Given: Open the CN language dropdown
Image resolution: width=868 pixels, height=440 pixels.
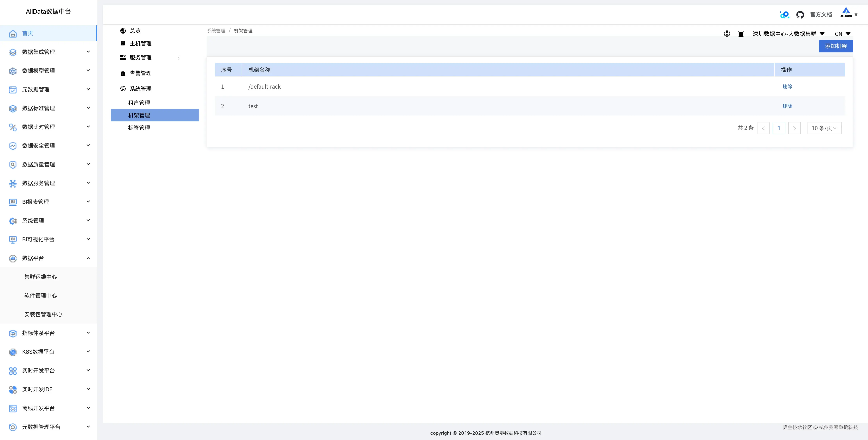Looking at the screenshot, I should coord(842,34).
